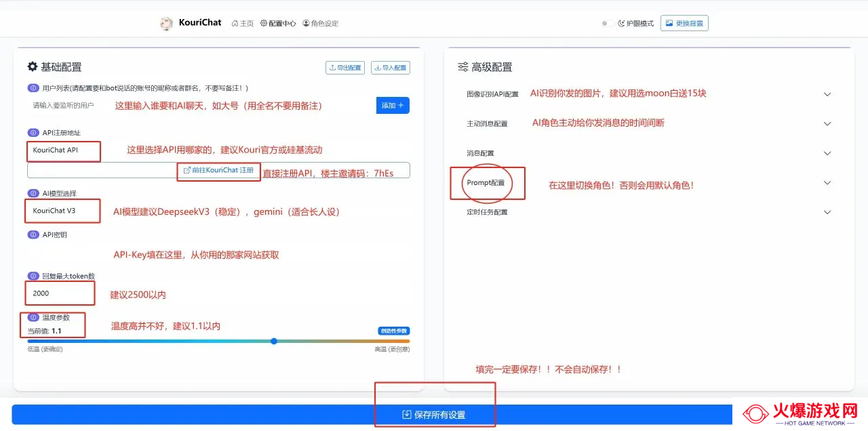Edit the max token field showing 2000
Viewport: 868px width, 431px height.
(x=218, y=293)
